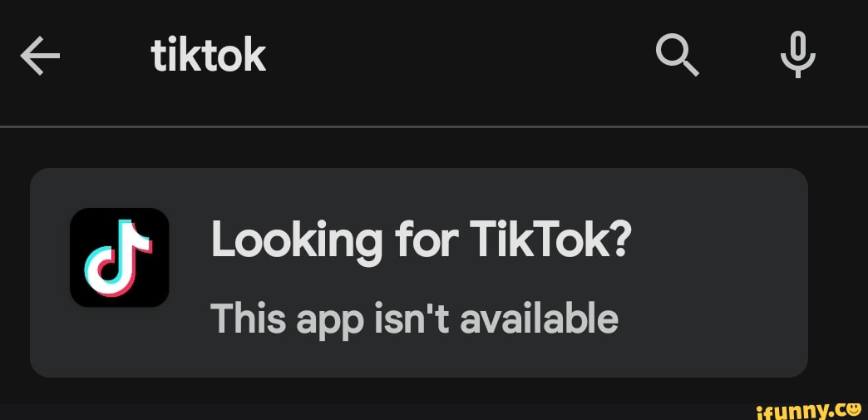Click the TikTok app logo
The image size is (868, 420).
point(120,257)
